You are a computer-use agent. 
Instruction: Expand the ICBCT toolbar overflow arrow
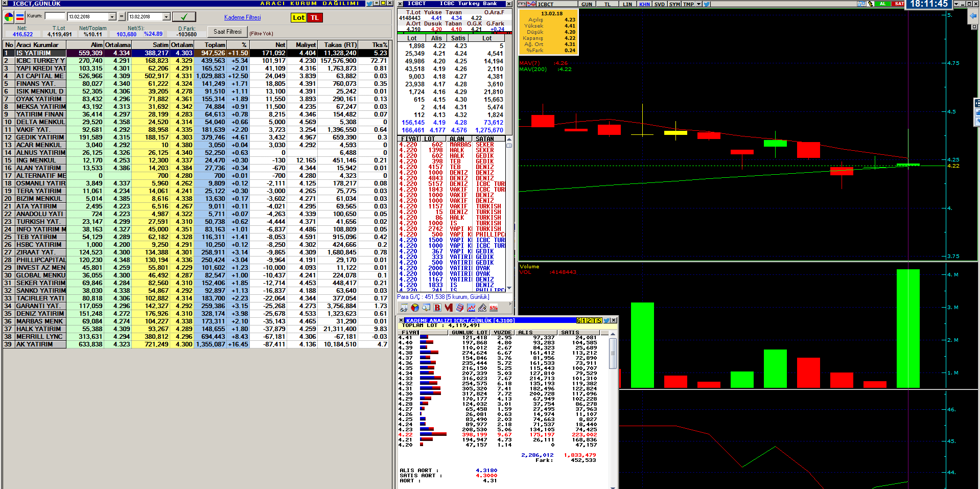(x=510, y=305)
